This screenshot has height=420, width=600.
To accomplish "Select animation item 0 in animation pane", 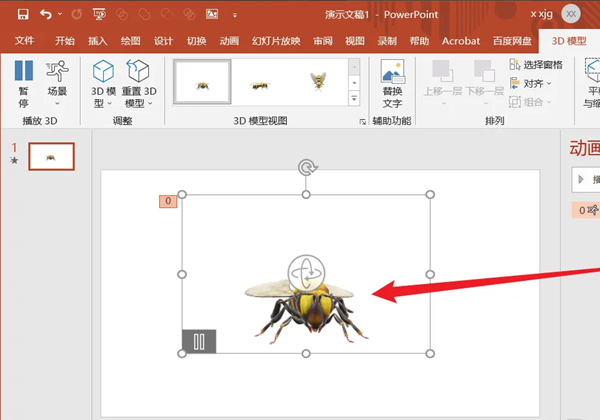I will (x=586, y=210).
